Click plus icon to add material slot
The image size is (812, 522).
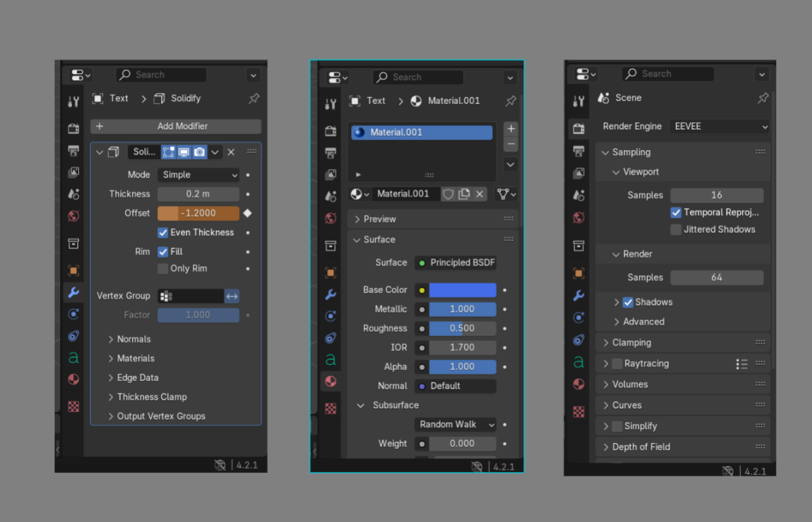coord(511,129)
